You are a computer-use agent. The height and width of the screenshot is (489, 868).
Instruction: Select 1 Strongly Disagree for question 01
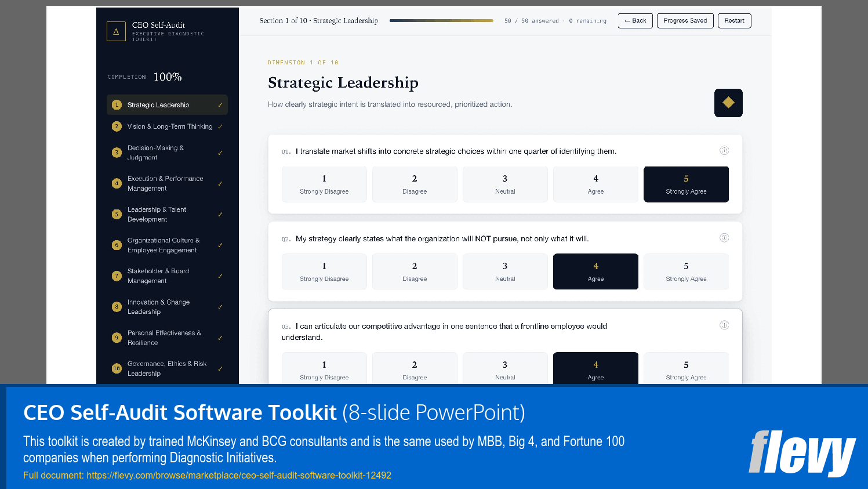pos(324,184)
